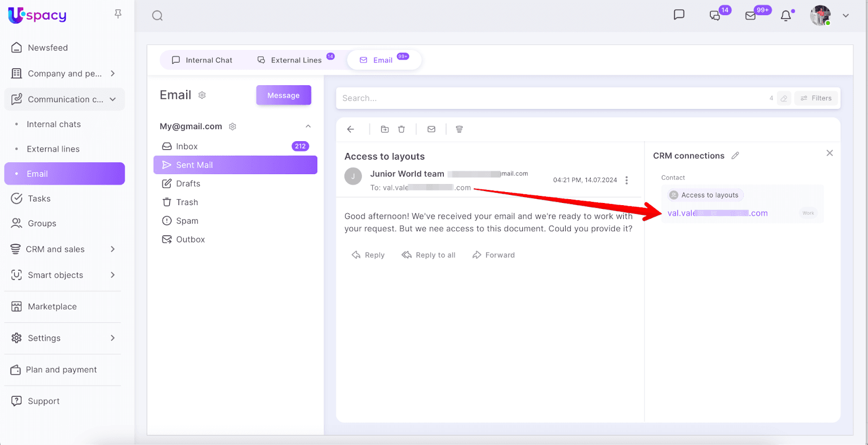The width and height of the screenshot is (868, 445).
Task: Edit CRM connections with the pencil icon
Action: pyautogui.click(x=735, y=156)
